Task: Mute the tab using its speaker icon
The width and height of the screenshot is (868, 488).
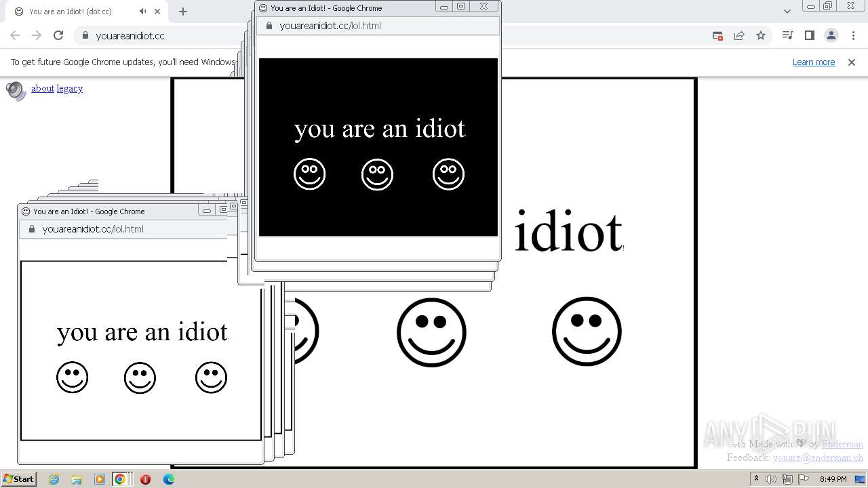Action: click(142, 12)
